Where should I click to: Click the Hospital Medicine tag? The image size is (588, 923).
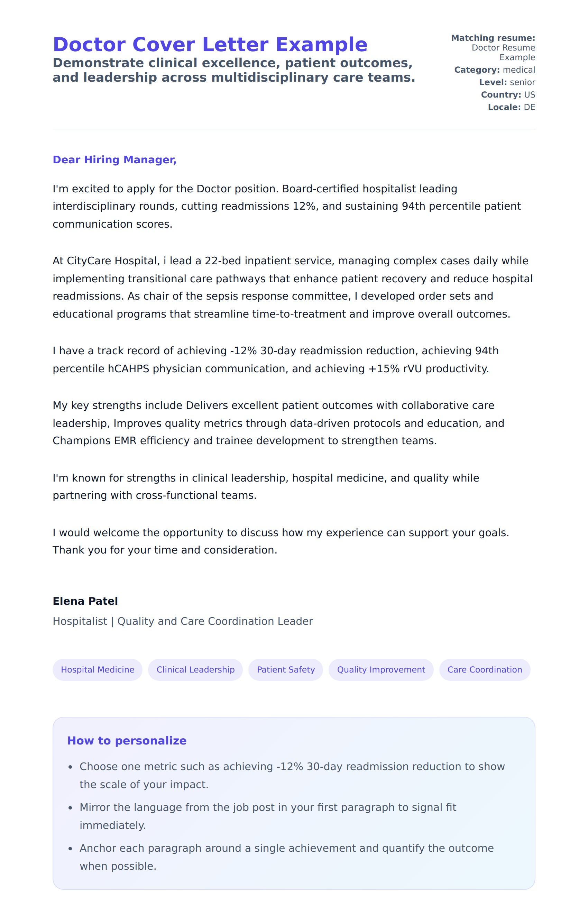point(97,670)
